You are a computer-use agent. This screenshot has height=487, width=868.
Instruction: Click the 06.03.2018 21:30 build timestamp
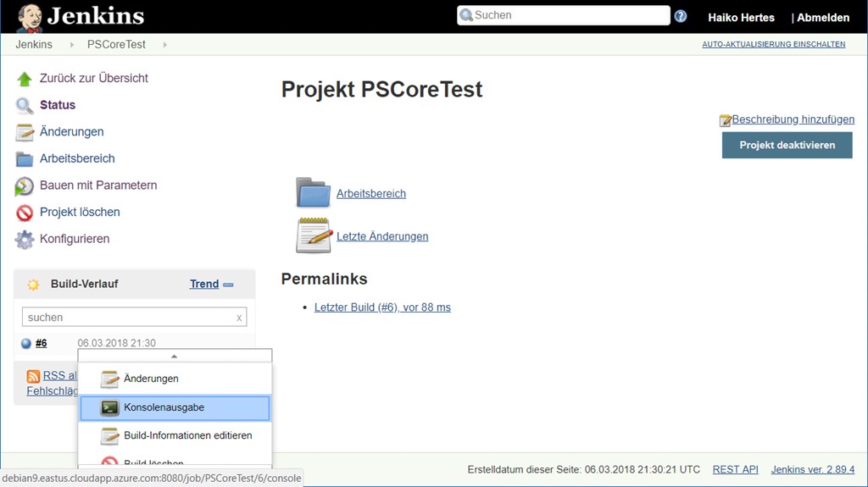[x=116, y=343]
